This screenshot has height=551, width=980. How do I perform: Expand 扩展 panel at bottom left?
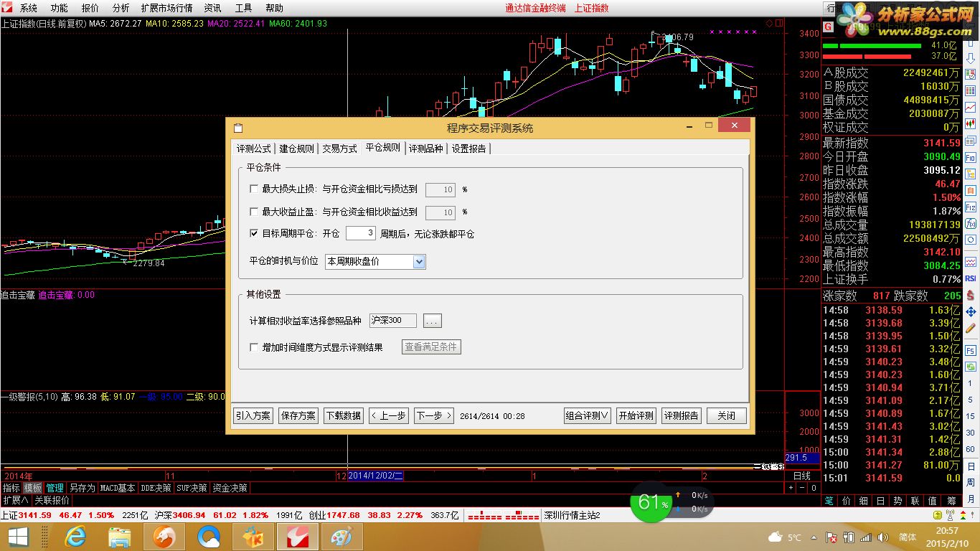click(x=15, y=500)
